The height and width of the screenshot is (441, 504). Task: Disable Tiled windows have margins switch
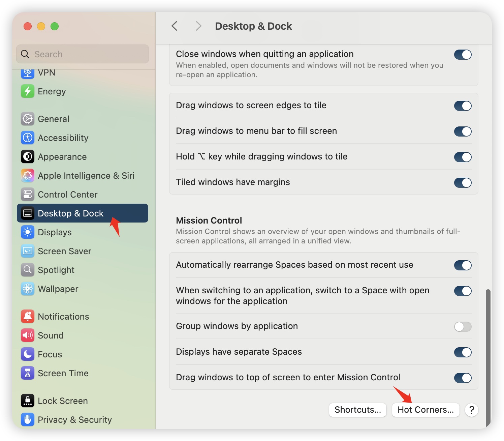tap(463, 183)
